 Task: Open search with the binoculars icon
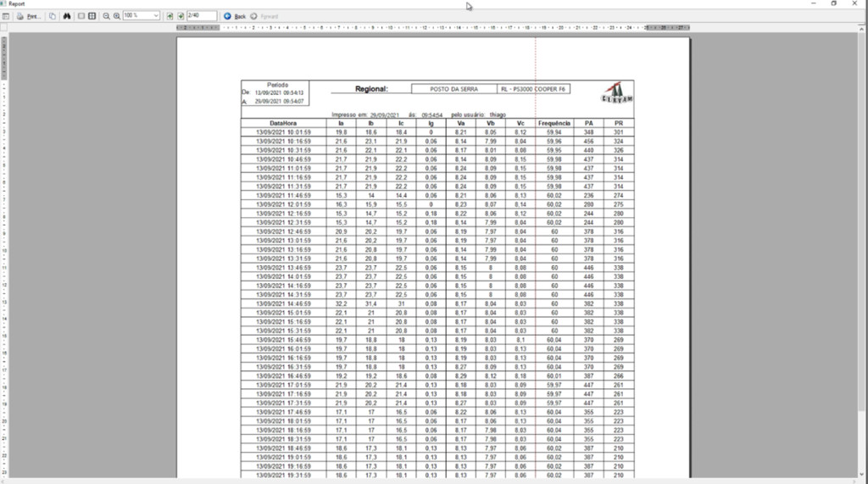click(67, 16)
